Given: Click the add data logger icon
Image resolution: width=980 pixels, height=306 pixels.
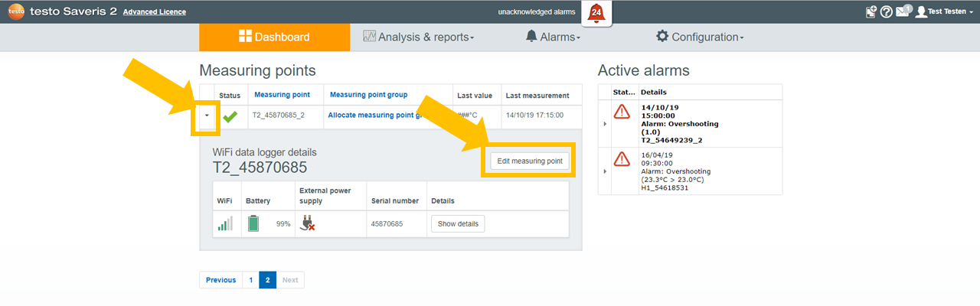Looking at the screenshot, I should (x=871, y=11).
